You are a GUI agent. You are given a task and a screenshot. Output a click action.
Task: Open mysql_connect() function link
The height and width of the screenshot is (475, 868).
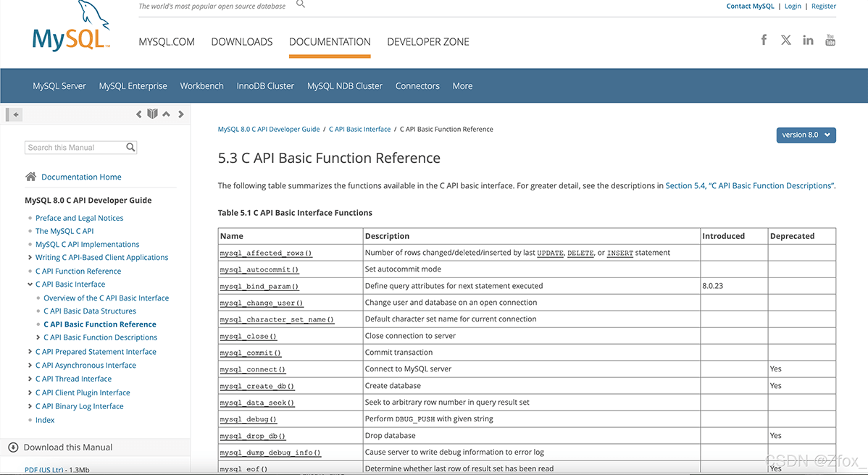252,369
